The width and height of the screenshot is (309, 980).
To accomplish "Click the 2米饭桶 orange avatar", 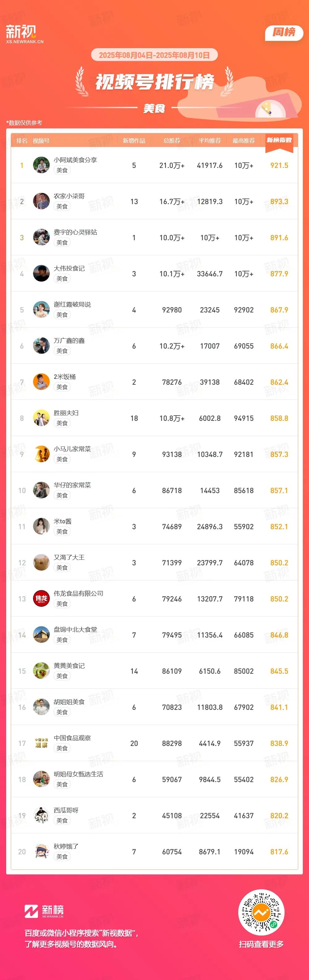I will (x=41, y=382).
